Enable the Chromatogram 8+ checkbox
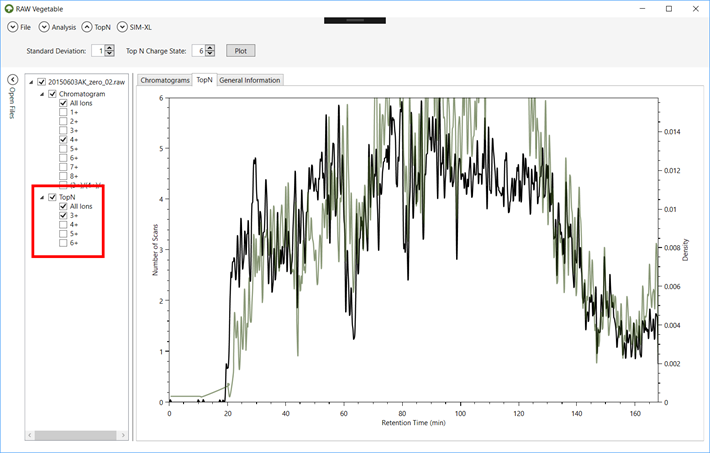710x453 pixels. tap(63, 176)
